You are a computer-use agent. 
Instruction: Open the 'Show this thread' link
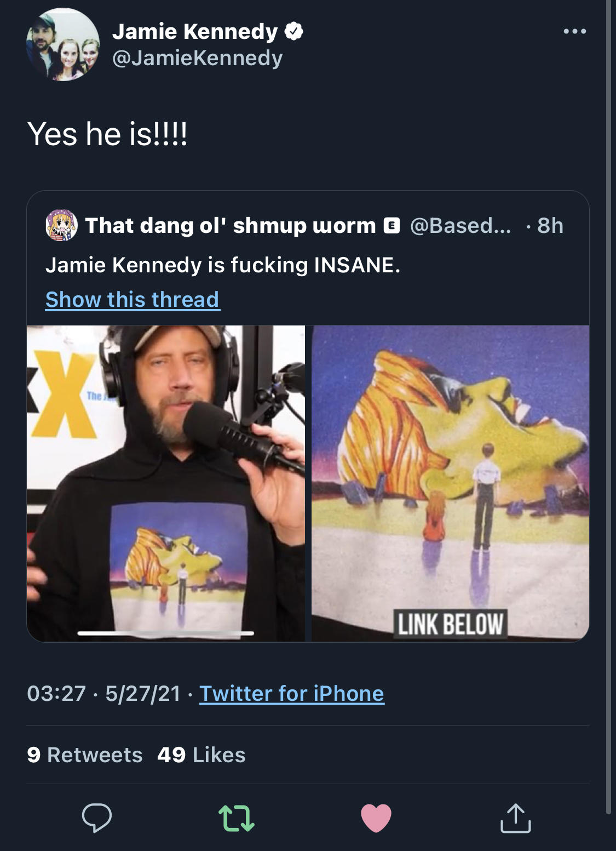coord(132,300)
